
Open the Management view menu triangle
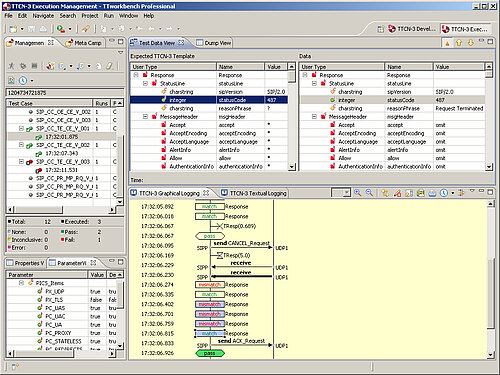120,53
